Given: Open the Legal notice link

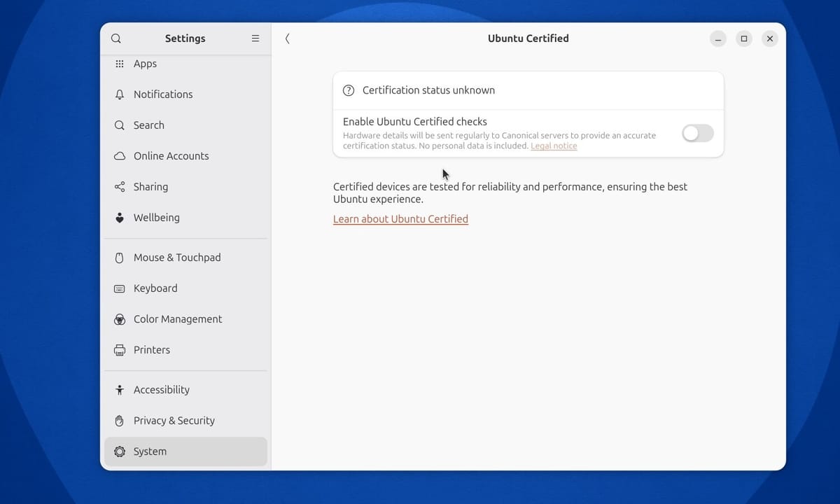Looking at the screenshot, I should [x=554, y=146].
